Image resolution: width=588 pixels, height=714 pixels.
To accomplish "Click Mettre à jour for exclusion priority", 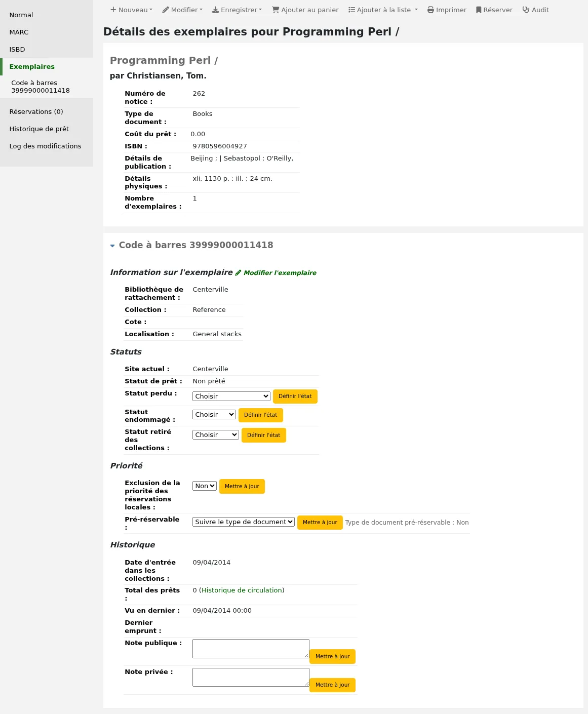I will point(242,487).
